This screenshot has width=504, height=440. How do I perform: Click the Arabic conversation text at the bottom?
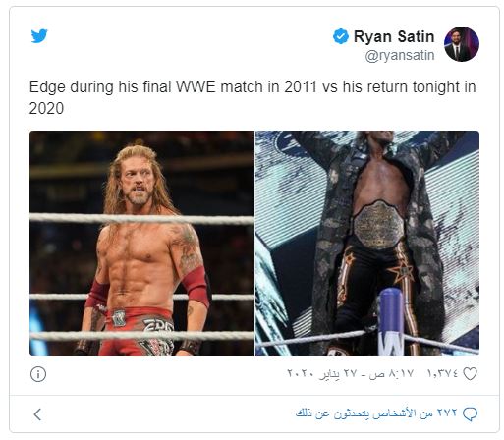[x=376, y=413]
